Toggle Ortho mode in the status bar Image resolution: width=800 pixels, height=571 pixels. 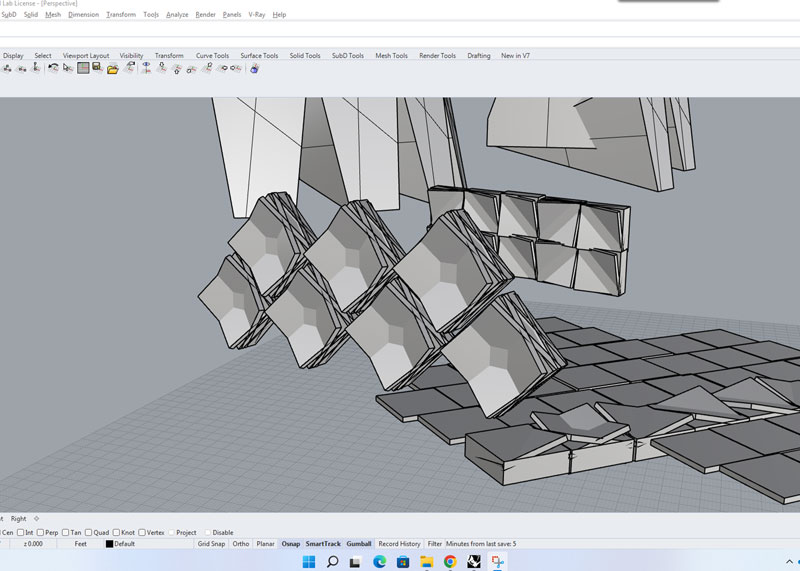241,543
